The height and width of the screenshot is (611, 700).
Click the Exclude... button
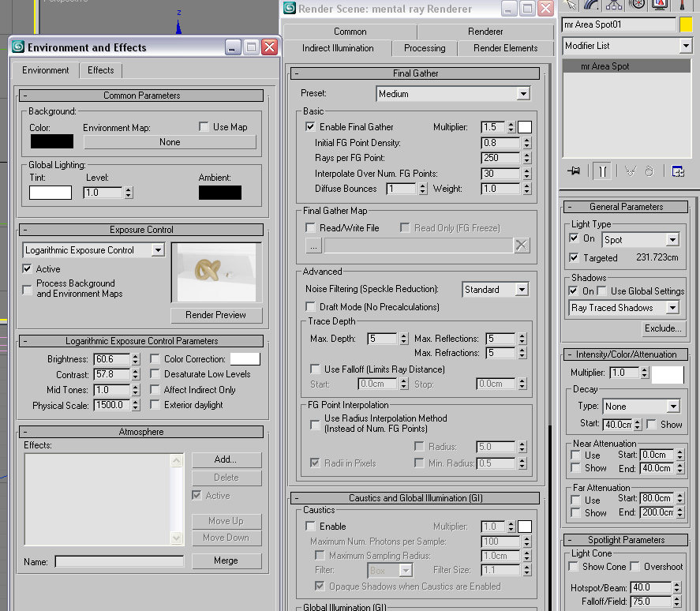click(x=662, y=328)
